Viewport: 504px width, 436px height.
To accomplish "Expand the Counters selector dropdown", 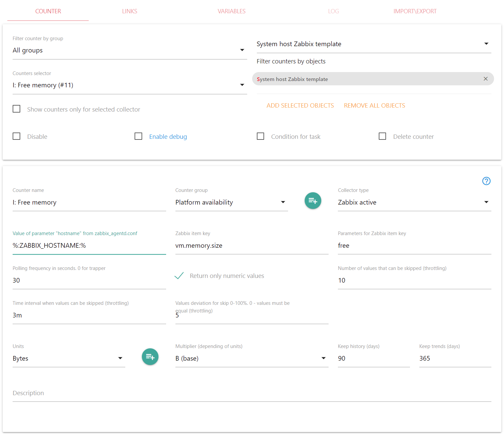I will [x=130, y=85].
